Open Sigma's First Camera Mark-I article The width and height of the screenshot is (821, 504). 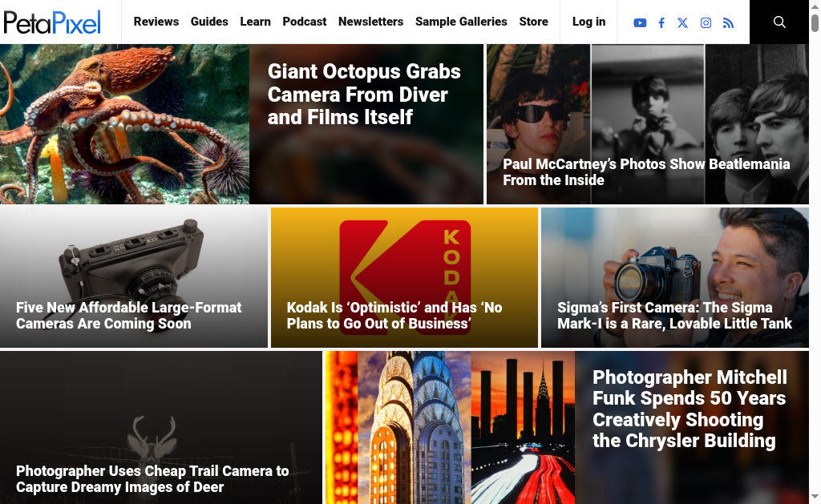click(674, 315)
